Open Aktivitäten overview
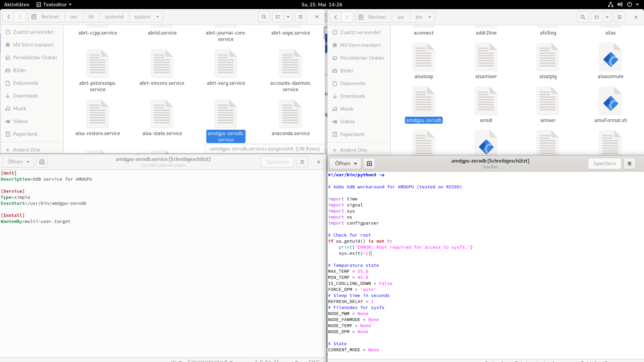 coord(16,4)
